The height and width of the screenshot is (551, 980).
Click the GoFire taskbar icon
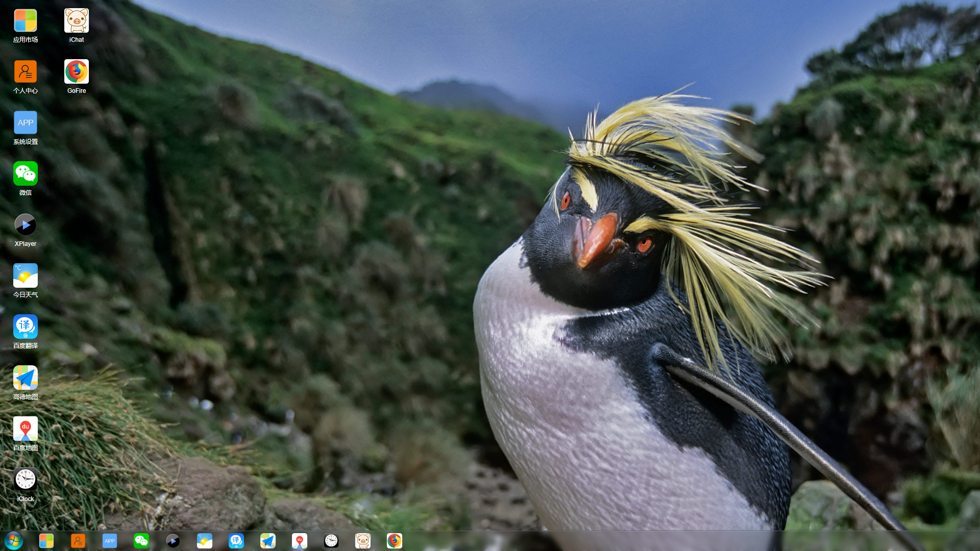click(x=395, y=541)
